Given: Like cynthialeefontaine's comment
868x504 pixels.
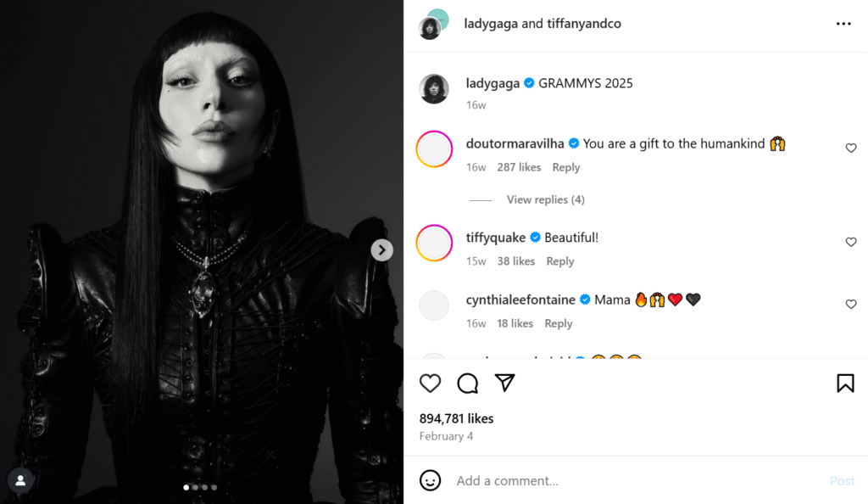Looking at the screenshot, I should [x=851, y=305].
